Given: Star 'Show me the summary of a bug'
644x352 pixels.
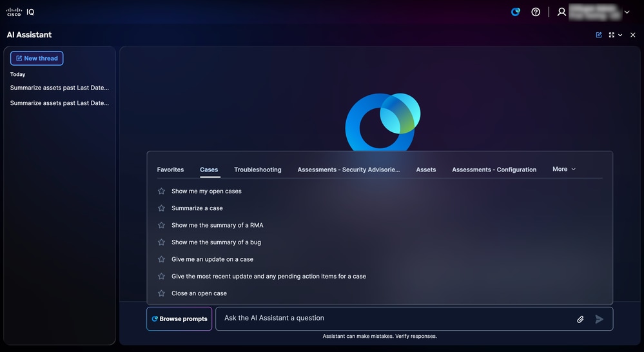Looking at the screenshot, I should 161,242.
